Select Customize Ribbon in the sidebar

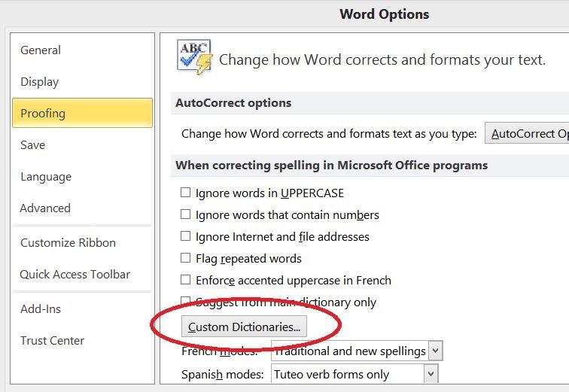pos(68,243)
